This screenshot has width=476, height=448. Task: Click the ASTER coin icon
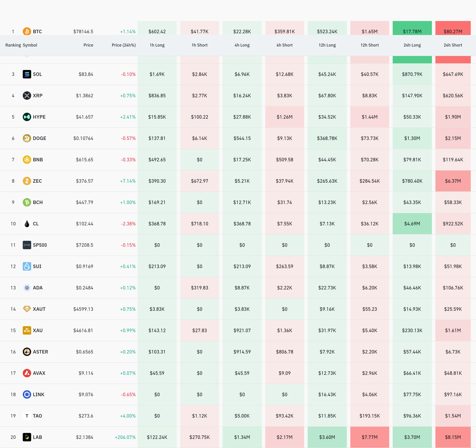(27, 352)
